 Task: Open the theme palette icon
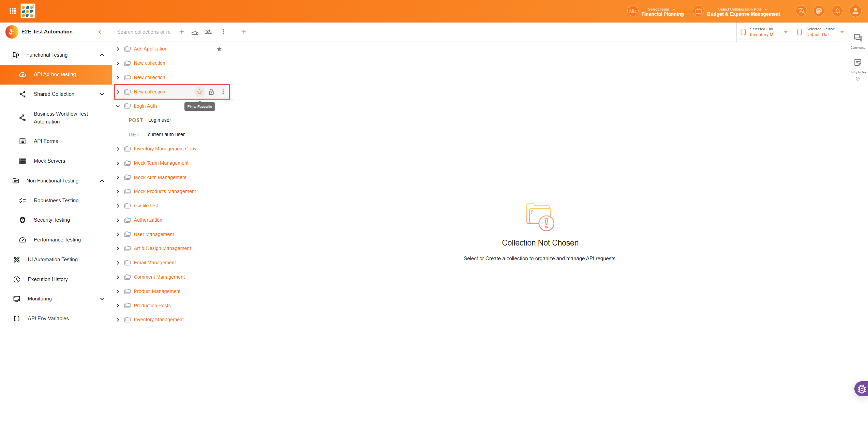tap(819, 11)
